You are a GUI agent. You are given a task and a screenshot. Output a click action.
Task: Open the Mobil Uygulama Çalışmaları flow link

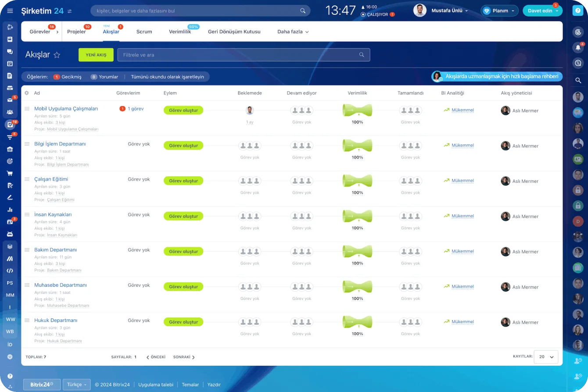(x=66, y=109)
